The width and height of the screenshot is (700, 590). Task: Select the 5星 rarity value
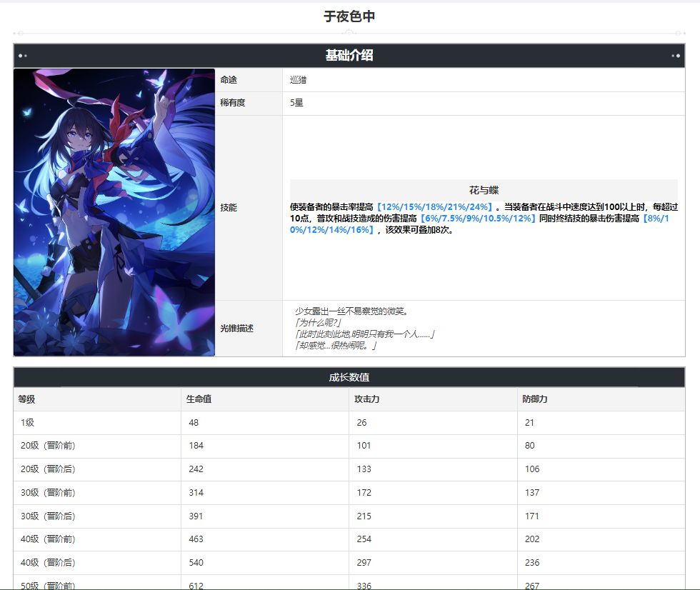click(296, 103)
